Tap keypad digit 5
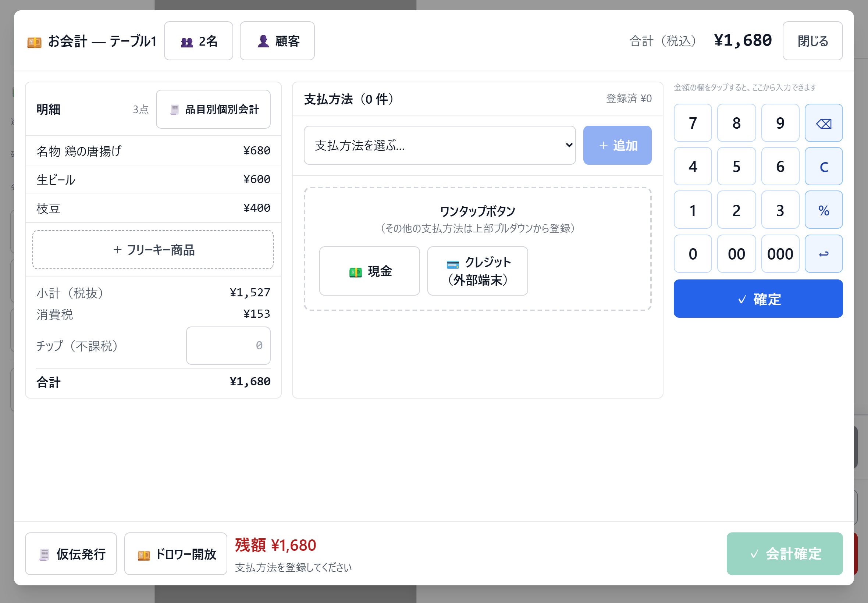The width and height of the screenshot is (868, 603). coord(736,167)
